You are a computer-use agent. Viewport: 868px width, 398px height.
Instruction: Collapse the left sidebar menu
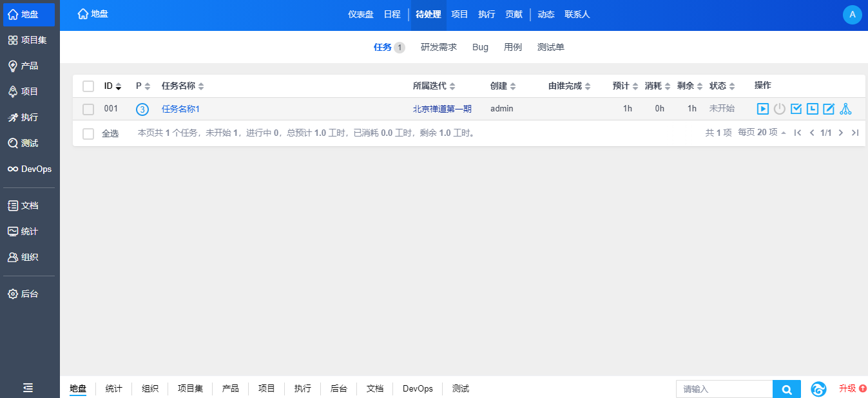pyautogui.click(x=28, y=388)
